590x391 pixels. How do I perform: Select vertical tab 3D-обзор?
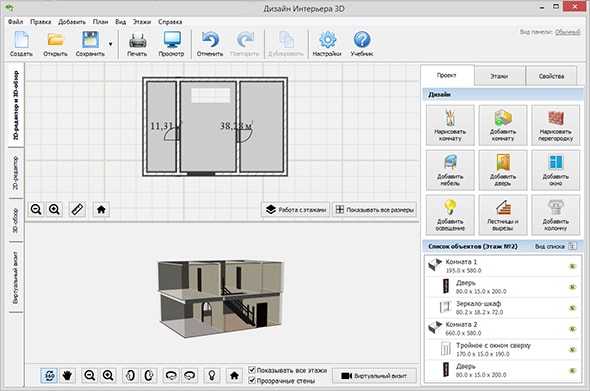pos(16,221)
